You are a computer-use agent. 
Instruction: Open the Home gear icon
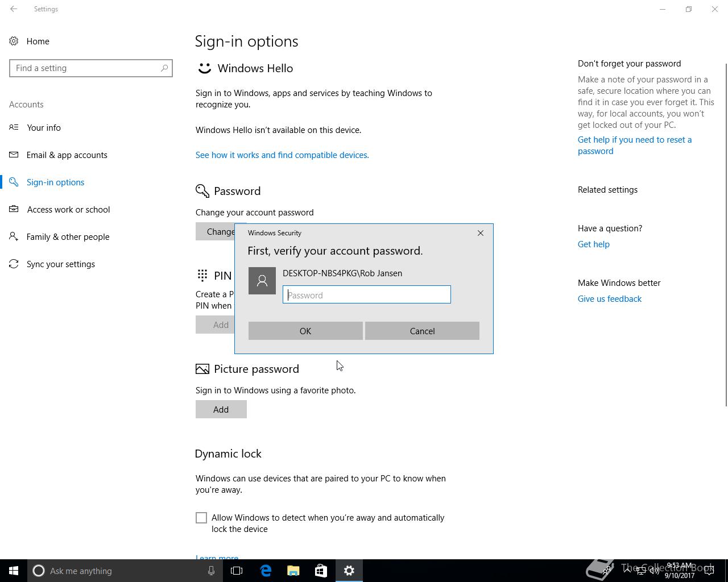(14, 41)
